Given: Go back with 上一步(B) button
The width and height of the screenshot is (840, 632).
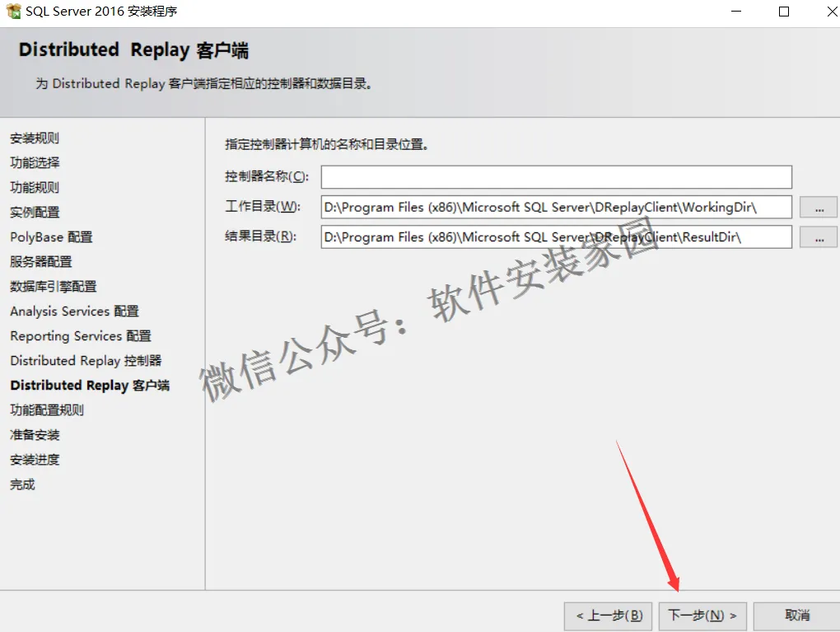Looking at the screenshot, I should 608,616.
